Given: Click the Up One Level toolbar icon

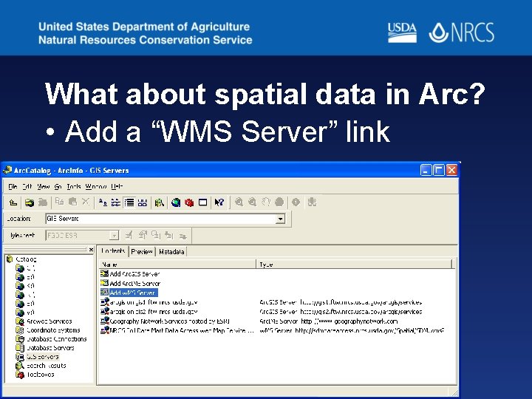Looking at the screenshot, I should click(x=13, y=202).
